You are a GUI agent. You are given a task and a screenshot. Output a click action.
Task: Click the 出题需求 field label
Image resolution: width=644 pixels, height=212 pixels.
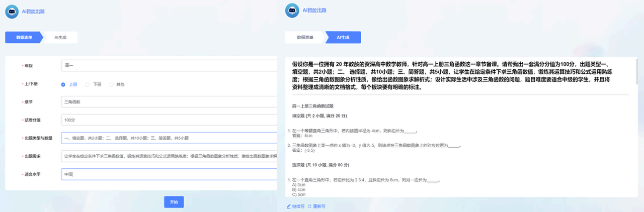32,156
